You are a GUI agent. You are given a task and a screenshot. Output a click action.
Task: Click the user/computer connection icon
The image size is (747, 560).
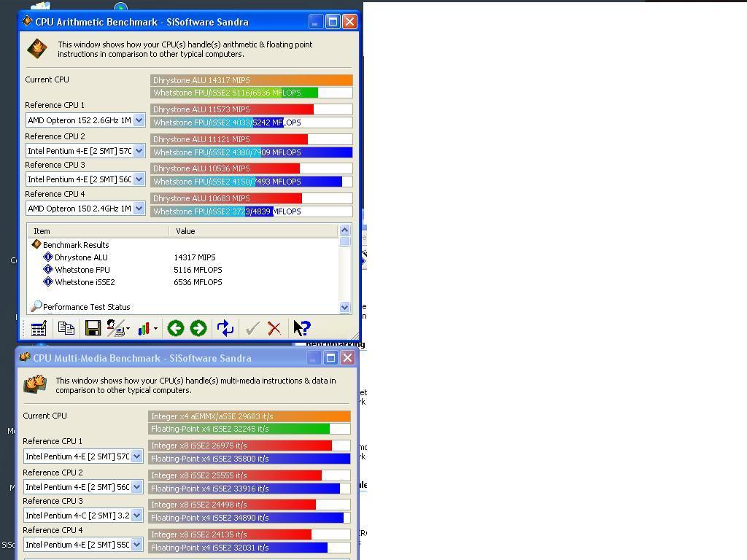[x=115, y=328]
